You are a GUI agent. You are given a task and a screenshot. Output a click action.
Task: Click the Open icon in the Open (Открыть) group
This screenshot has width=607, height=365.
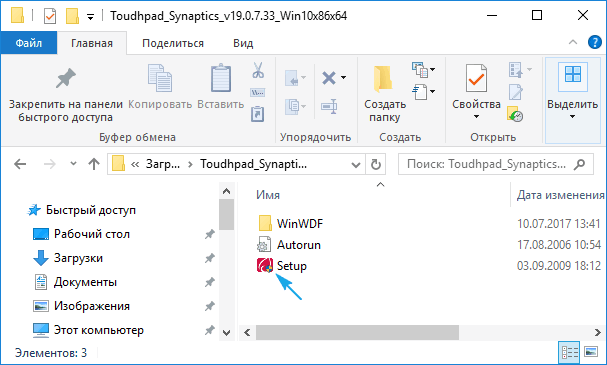(x=516, y=70)
